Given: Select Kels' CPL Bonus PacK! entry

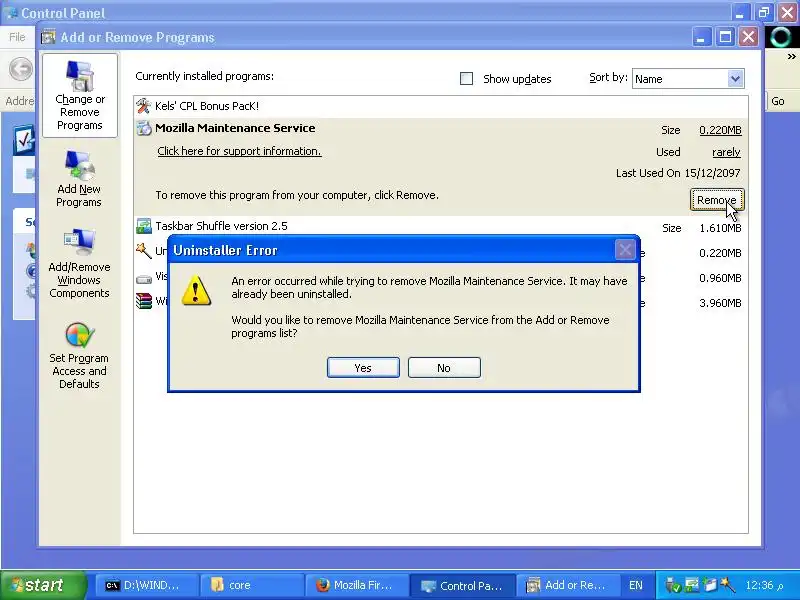Looking at the screenshot, I should pyautogui.click(x=207, y=106).
